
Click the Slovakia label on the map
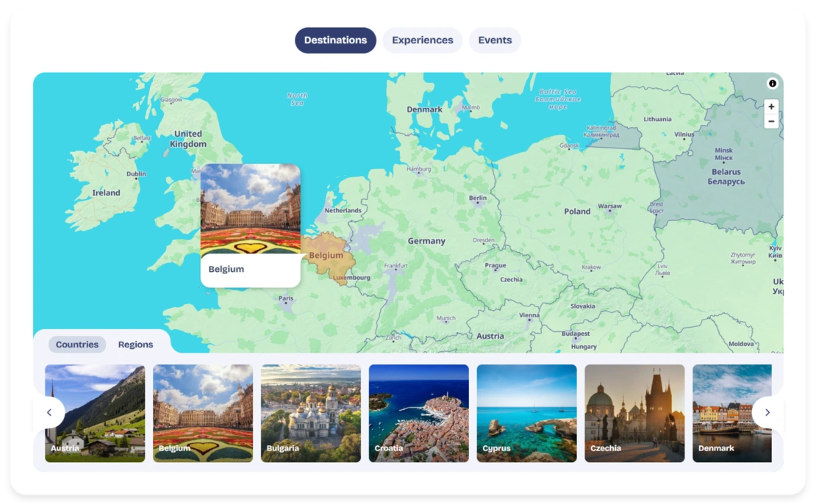tap(582, 306)
